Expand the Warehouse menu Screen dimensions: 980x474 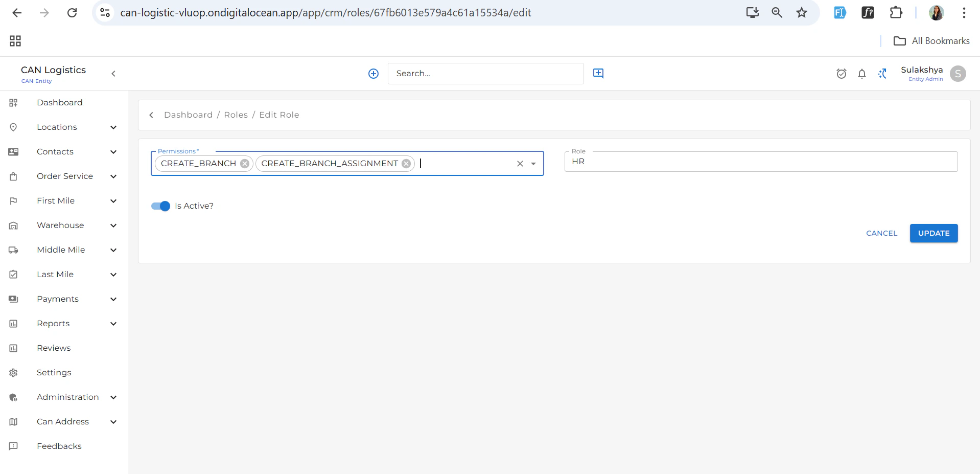pos(64,225)
